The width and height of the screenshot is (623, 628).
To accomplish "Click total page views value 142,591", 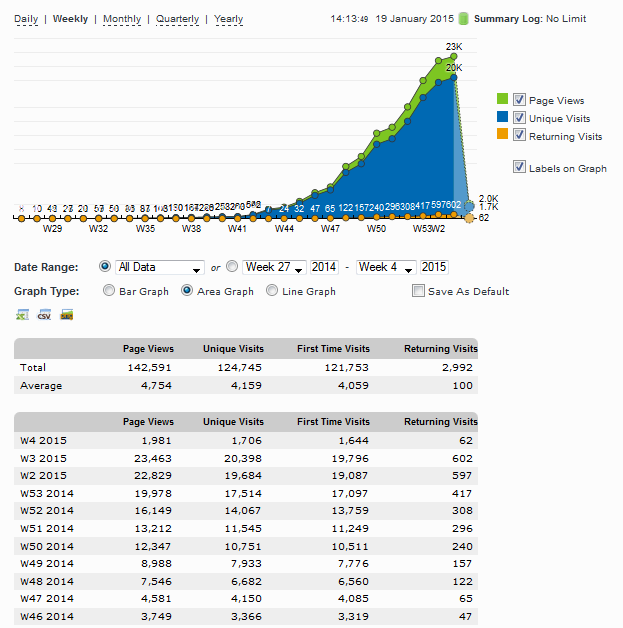I will 149,368.
